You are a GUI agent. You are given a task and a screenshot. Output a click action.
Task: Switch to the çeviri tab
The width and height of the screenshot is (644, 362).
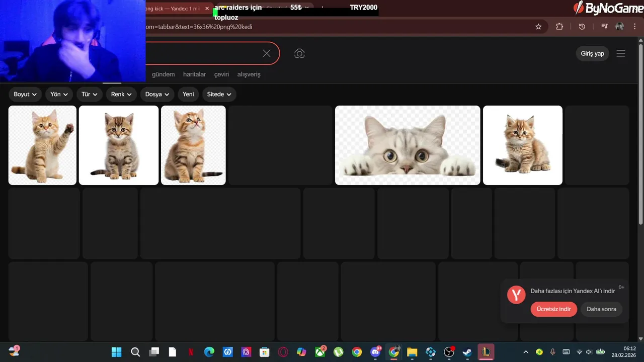click(221, 74)
